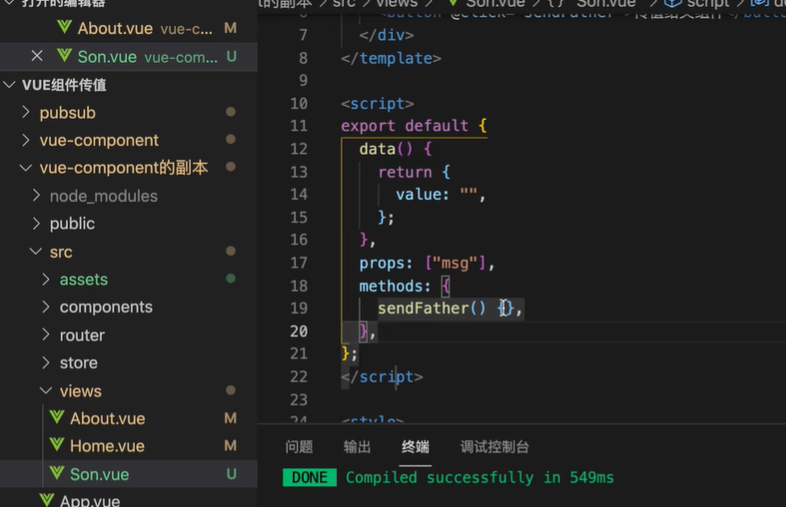The width and height of the screenshot is (786, 507).
Task: Click the M status badge of Home.vue
Action: (231, 445)
